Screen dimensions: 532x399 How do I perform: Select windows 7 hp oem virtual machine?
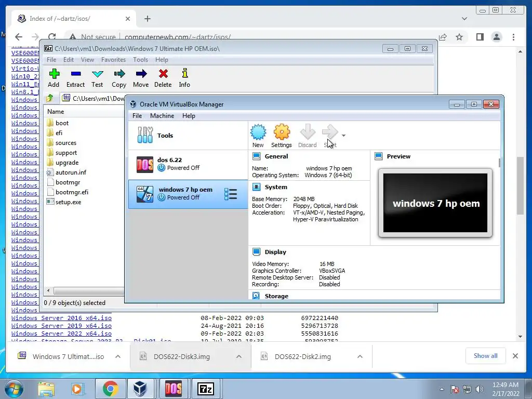pyautogui.click(x=188, y=194)
